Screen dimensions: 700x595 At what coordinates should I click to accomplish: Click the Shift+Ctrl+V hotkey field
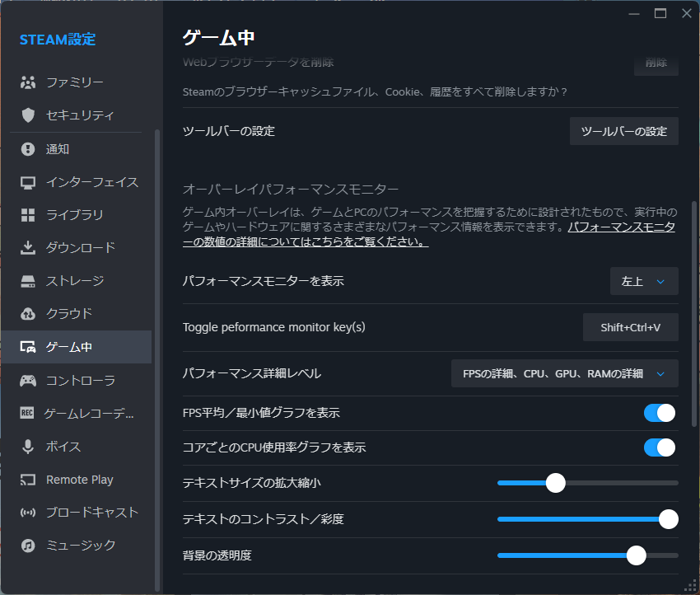[630, 327]
